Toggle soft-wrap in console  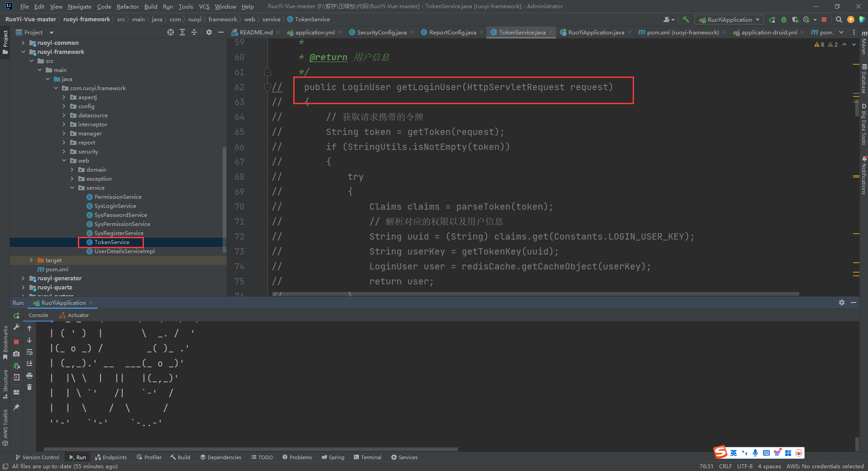point(29,352)
